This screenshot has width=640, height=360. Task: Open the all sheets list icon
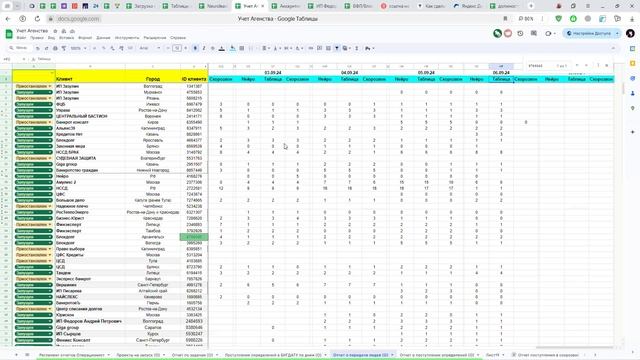coord(27,355)
